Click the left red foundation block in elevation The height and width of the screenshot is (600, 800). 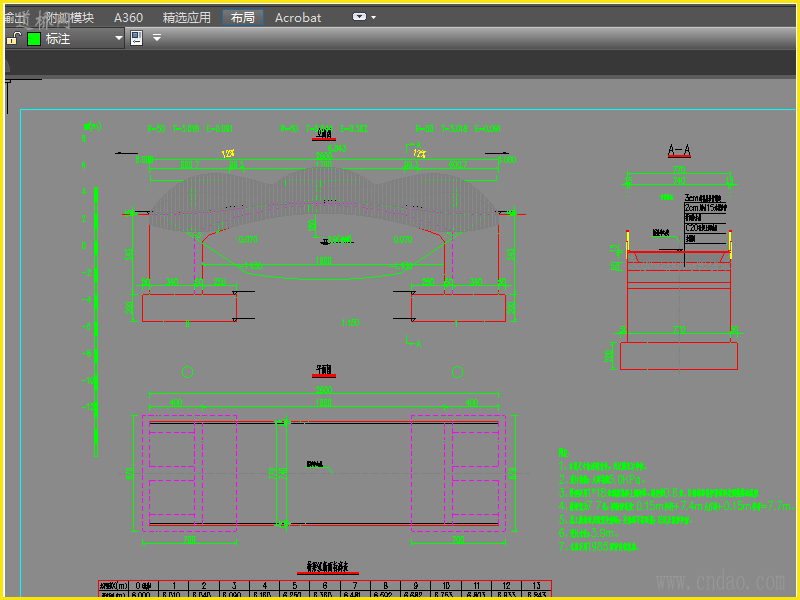pos(188,307)
